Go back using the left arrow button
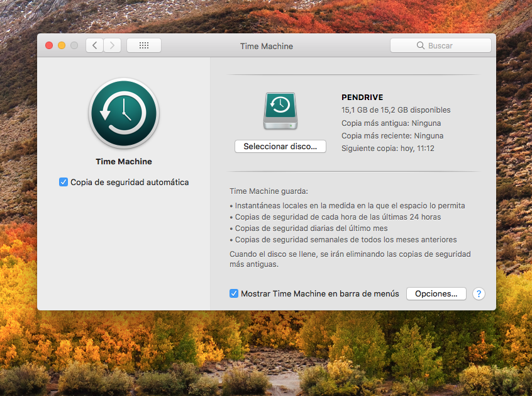 click(94, 45)
